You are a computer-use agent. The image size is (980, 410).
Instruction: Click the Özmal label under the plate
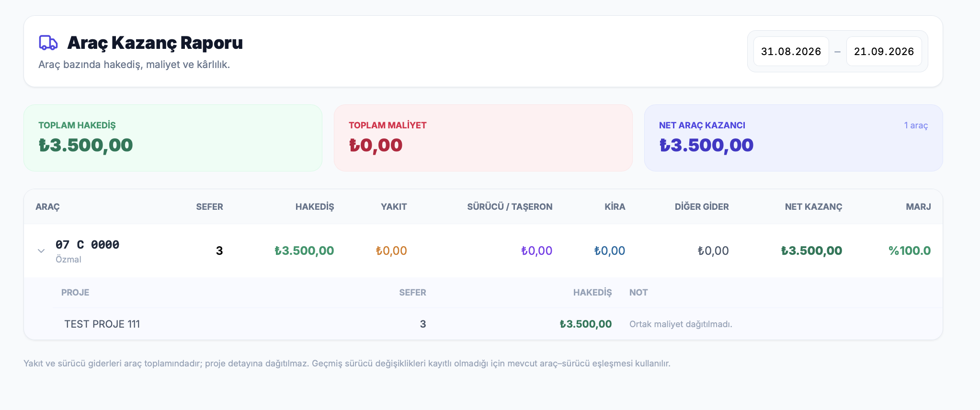[68, 260]
